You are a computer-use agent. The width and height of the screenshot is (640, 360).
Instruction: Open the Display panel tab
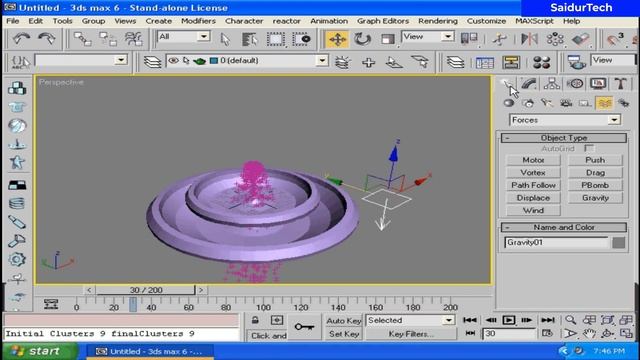(x=598, y=84)
